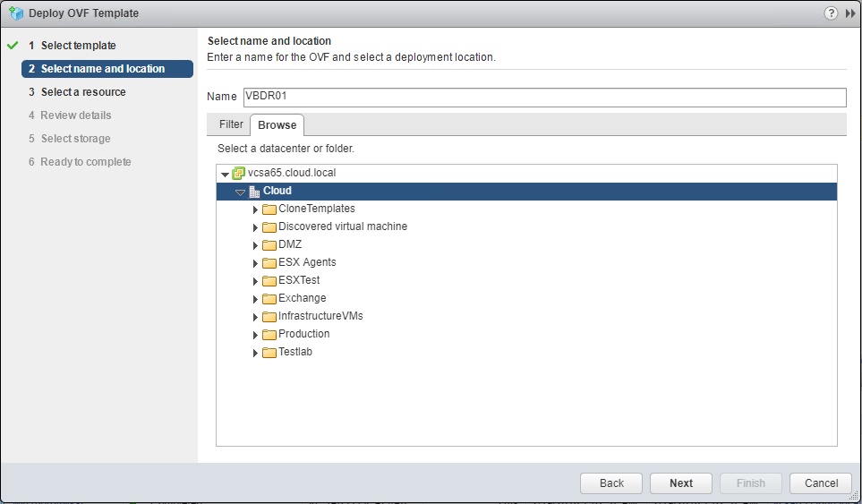This screenshot has height=504, width=862.
Task: Expand the InfrastructureVMs folder arrow
Action: point(255,317)
